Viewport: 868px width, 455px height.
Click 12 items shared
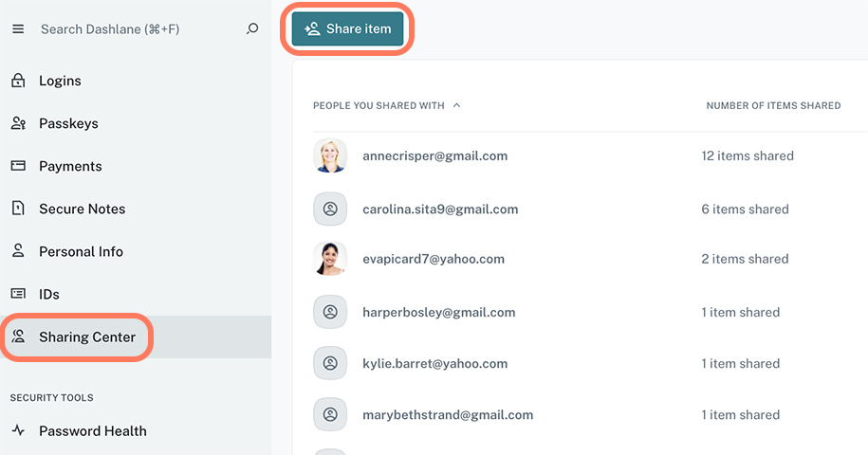pyautogui.click(x=748, y=155)
